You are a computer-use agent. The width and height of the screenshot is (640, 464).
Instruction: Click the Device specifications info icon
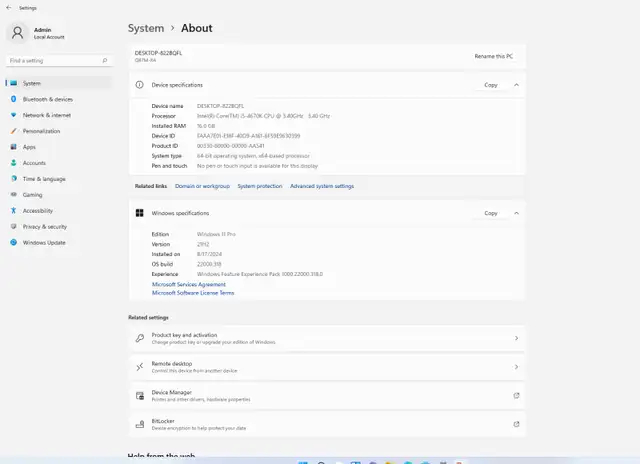pyautogui.click(x=140, y=85)
